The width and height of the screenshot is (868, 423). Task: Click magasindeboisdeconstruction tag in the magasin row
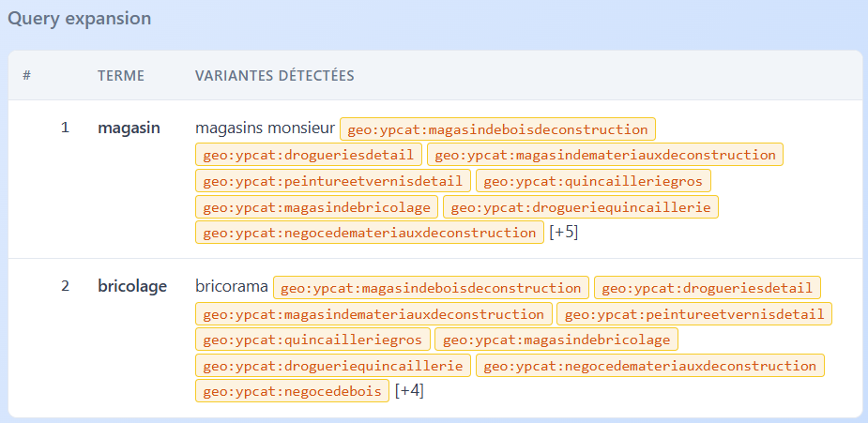[x=497, y=128]
